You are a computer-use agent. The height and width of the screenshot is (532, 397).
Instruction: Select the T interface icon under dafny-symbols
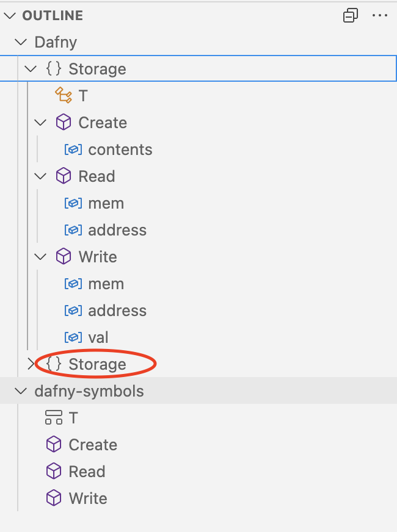(54, 417)
